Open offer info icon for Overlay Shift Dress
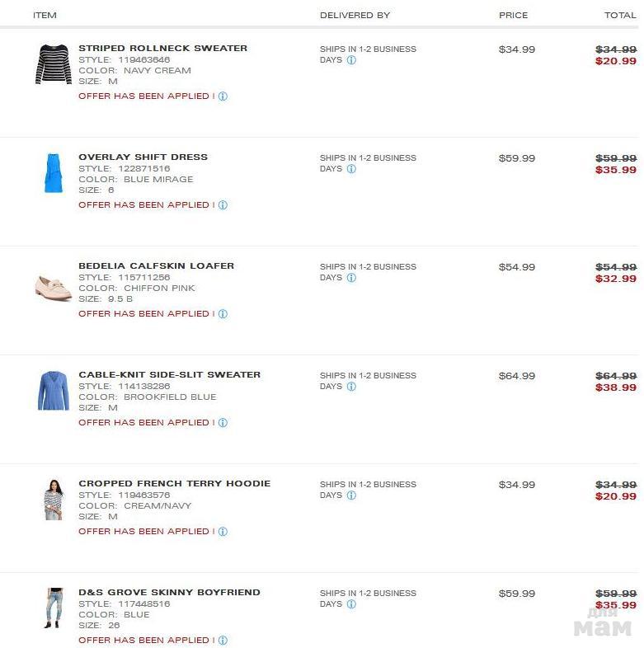Image resolution: width=644 pixels, height=648 pixels. pyautogui.click(x=223, y=205)
